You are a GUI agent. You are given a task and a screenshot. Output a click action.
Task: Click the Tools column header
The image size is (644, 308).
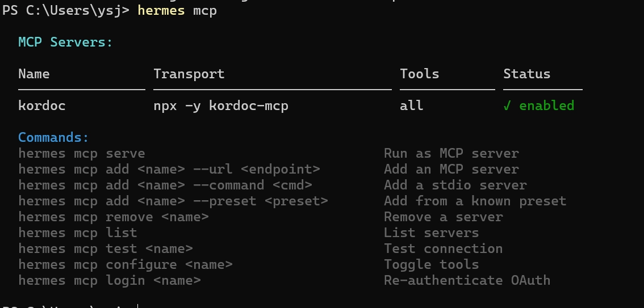tap(419, 74)
